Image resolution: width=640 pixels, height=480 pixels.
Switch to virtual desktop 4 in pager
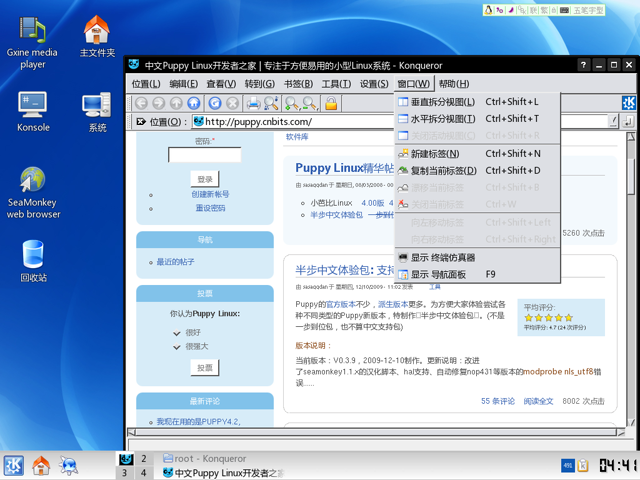(144, 473)
